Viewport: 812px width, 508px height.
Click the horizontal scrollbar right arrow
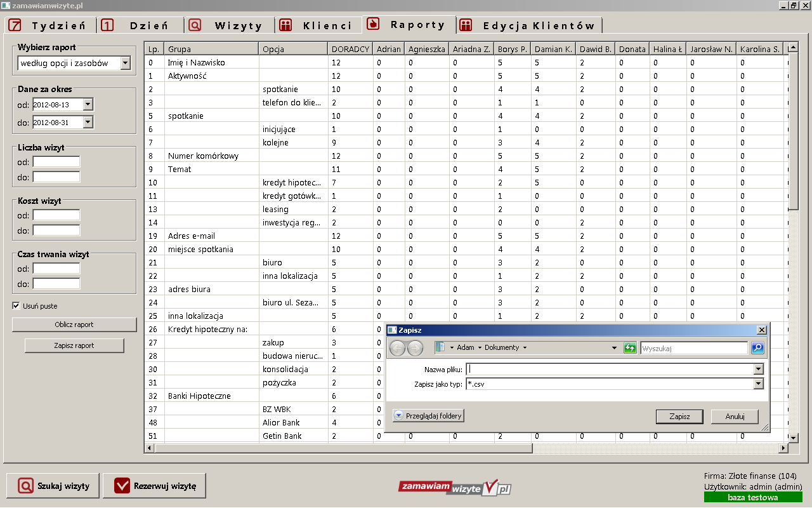point(783,448)
